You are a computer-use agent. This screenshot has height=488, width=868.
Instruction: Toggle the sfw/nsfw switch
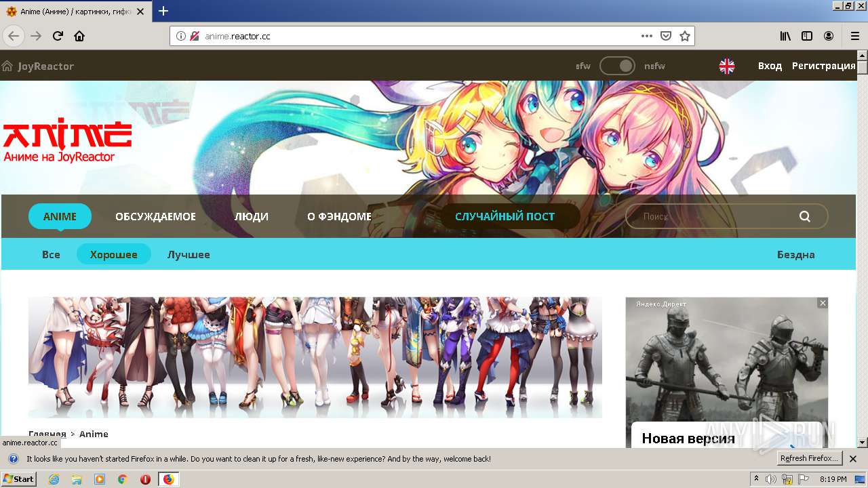pyautogui.click(x=617, y=66)
